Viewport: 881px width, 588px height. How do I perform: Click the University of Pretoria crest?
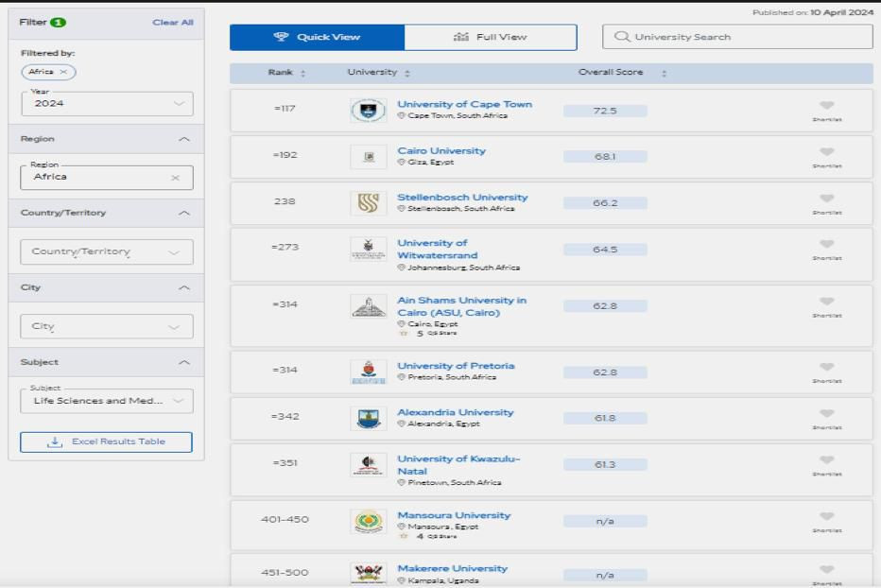(x=368, y=372)
